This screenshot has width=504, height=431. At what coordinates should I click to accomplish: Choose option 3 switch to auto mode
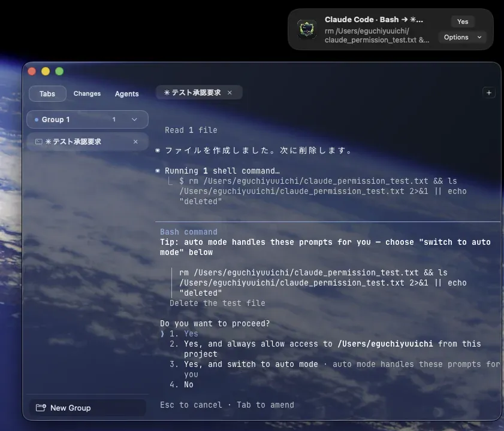pyautogui.click(x=334, y=369)
